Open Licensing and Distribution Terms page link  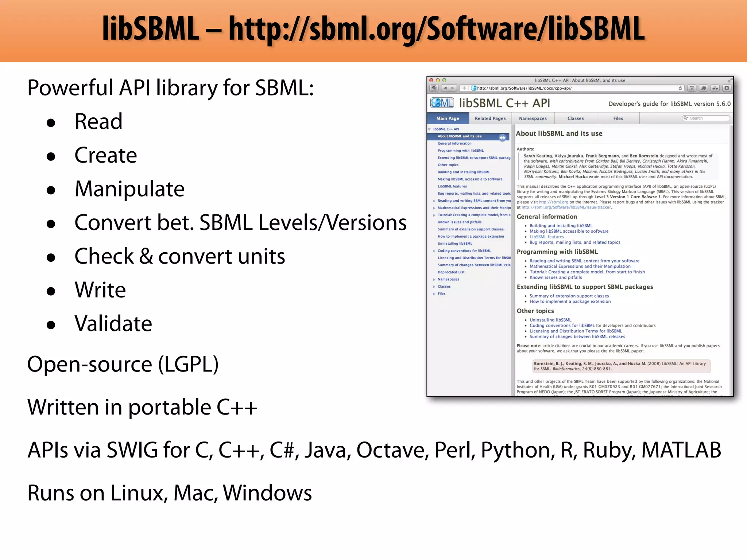(576, 331)
